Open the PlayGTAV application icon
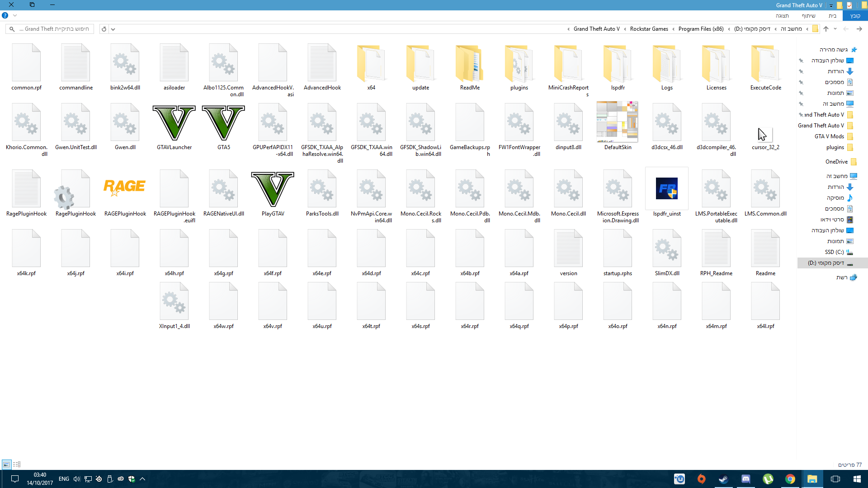The height and width of the screenshot is (488, 868). (x=273, y=190)
